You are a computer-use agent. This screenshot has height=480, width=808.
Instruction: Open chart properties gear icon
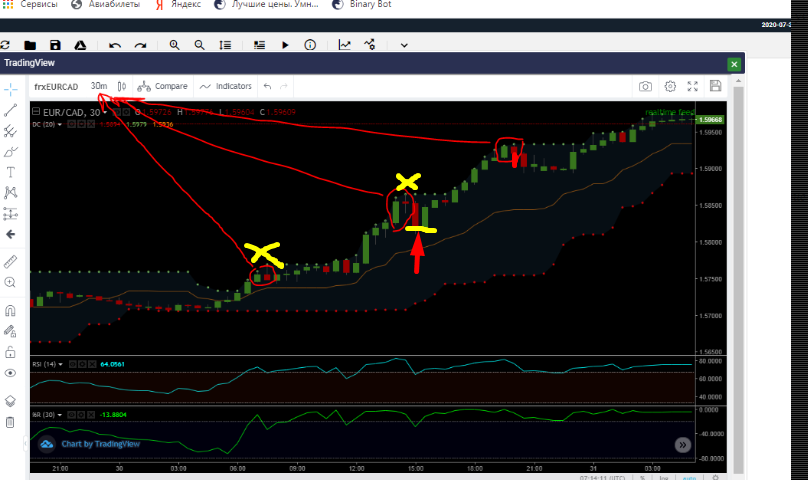click(x=670, y=86)
